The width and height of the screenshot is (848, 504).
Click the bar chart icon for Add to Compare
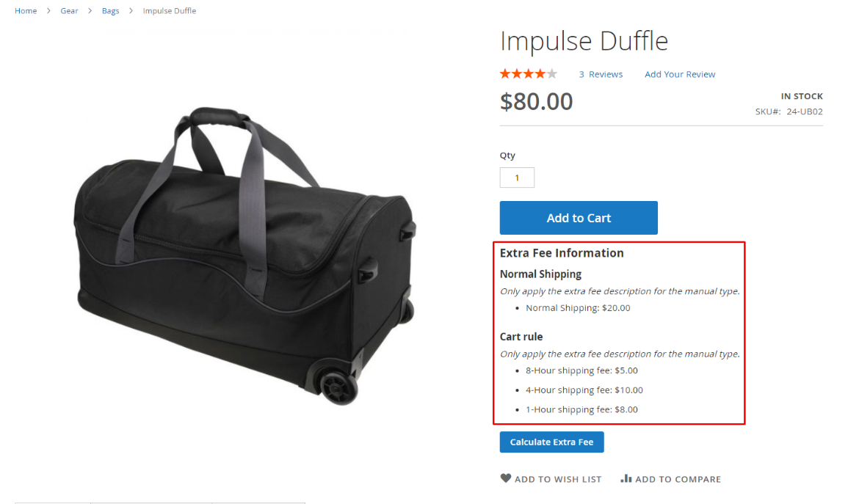(x=626, y=478)
